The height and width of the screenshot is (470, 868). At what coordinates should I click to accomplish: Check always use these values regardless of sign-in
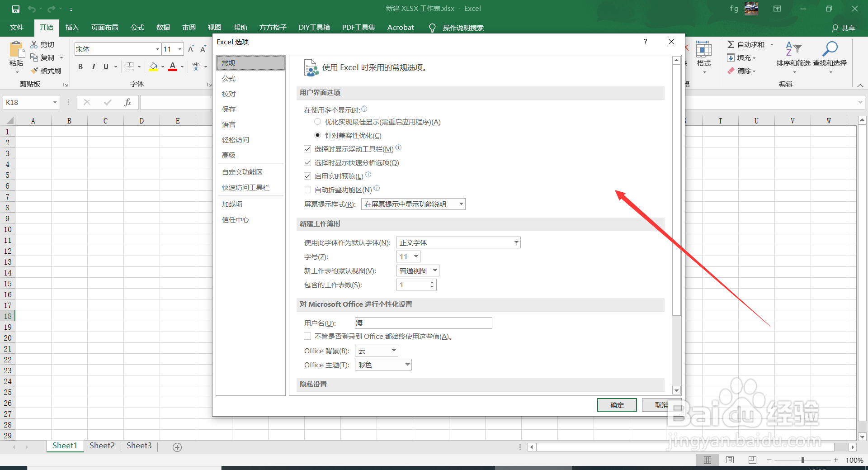tap(307, 336)
